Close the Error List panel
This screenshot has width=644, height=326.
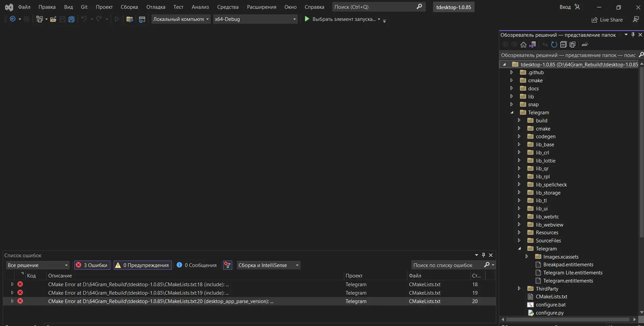click(491, 255)
